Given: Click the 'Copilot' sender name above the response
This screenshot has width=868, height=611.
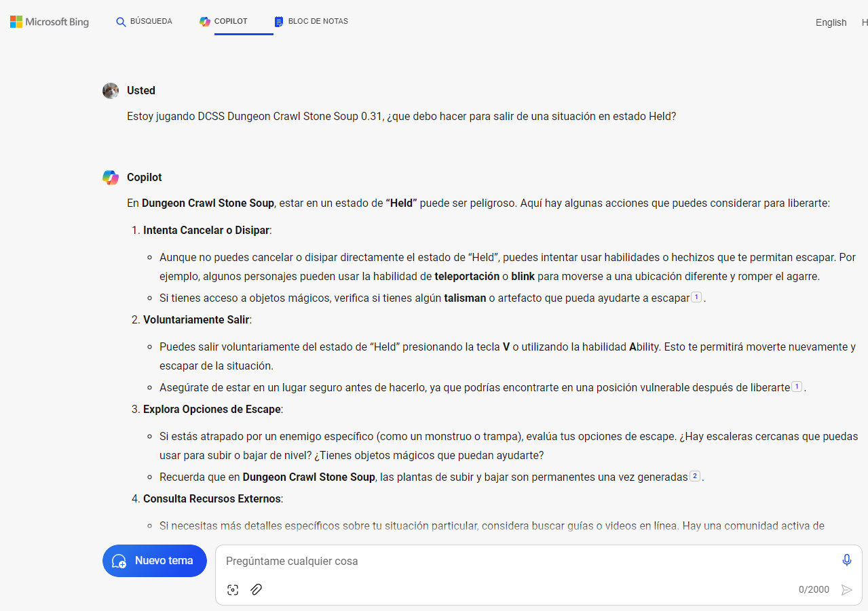Looking at the screenshot, I should tap(145, 177).
